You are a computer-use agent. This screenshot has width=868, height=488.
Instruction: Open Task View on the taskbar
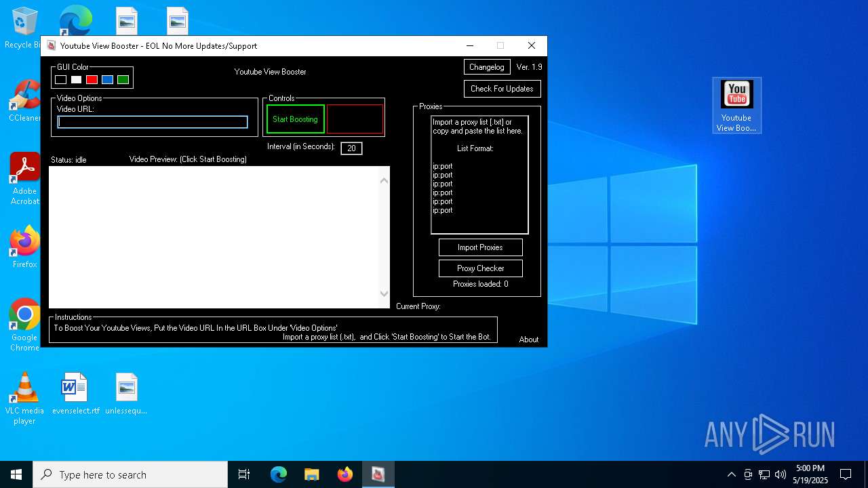(x=244, y=474)
